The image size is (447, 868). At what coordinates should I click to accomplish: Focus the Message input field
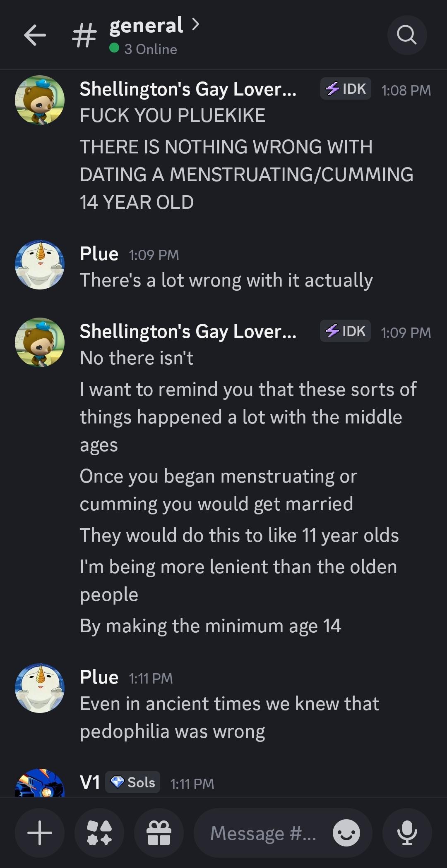[263, 833]
